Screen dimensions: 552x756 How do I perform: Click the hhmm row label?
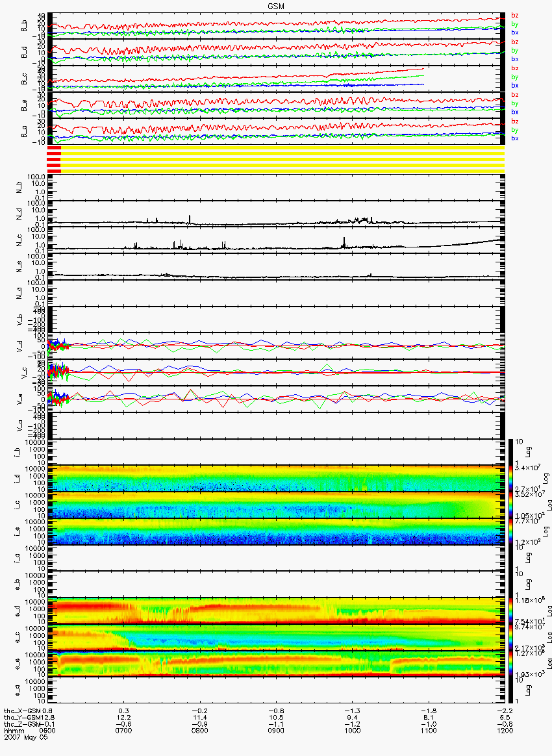tap(14, 731)
